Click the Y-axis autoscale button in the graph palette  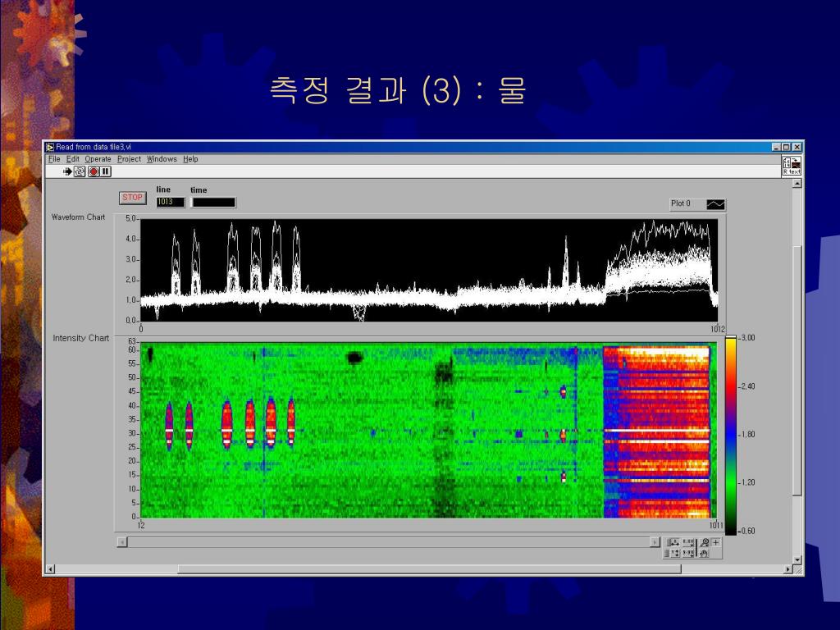coord(675,553)
